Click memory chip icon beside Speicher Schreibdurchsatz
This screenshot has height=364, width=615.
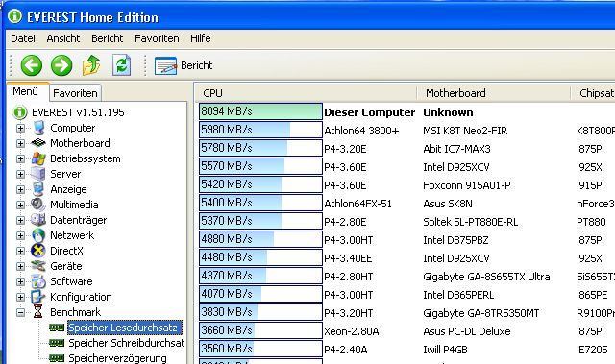click(x=57, y=343)
